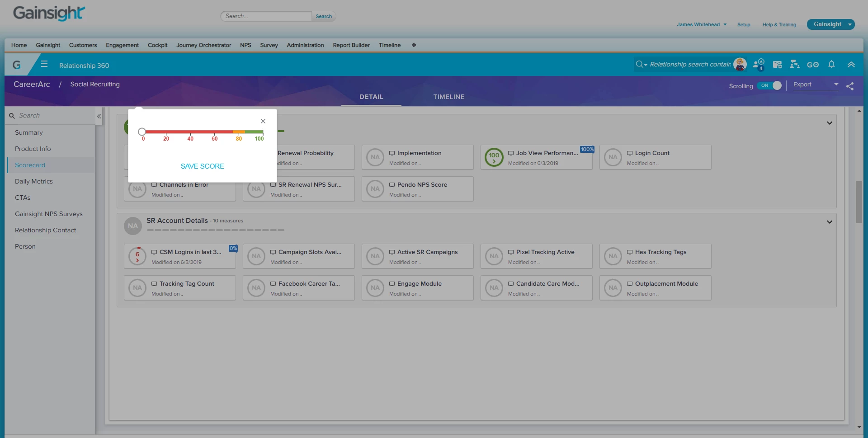Click the vertical scrollbar thumb
Image resolution: width=868 pixels, height=438 pixels.
(x=859, y=202)
